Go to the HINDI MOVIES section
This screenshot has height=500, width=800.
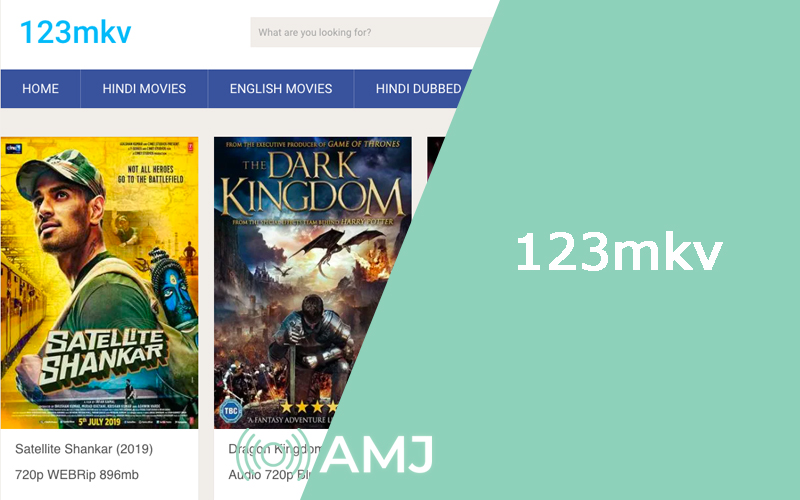[x=144, y=89]
